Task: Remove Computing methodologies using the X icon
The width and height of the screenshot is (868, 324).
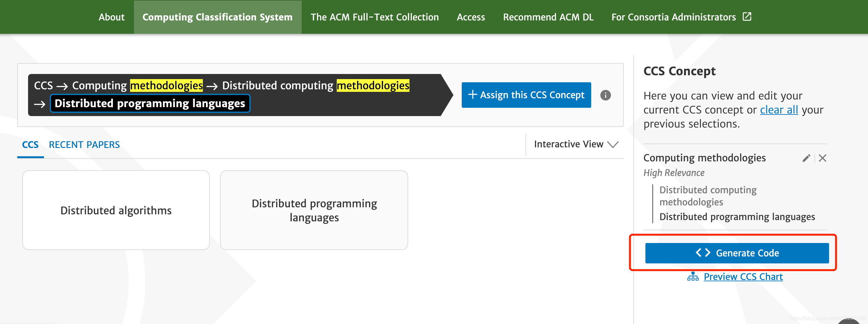Action: coord(822,158)
